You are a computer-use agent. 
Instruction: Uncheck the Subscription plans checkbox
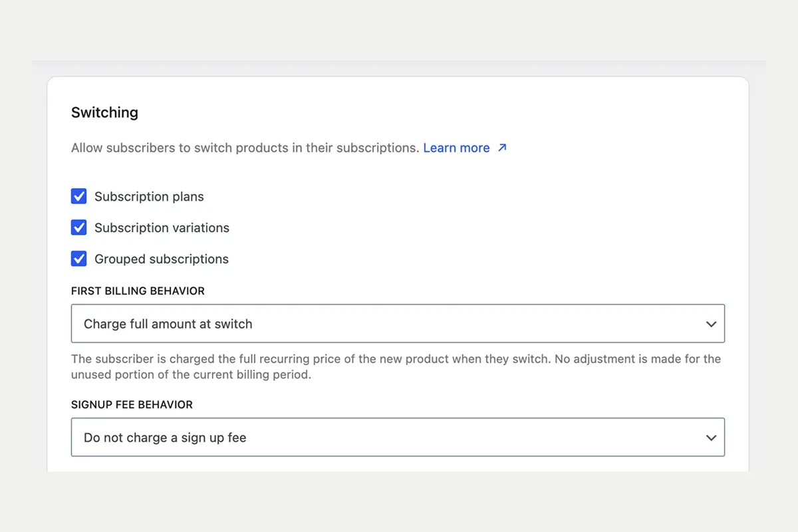(x=78, y=196)
